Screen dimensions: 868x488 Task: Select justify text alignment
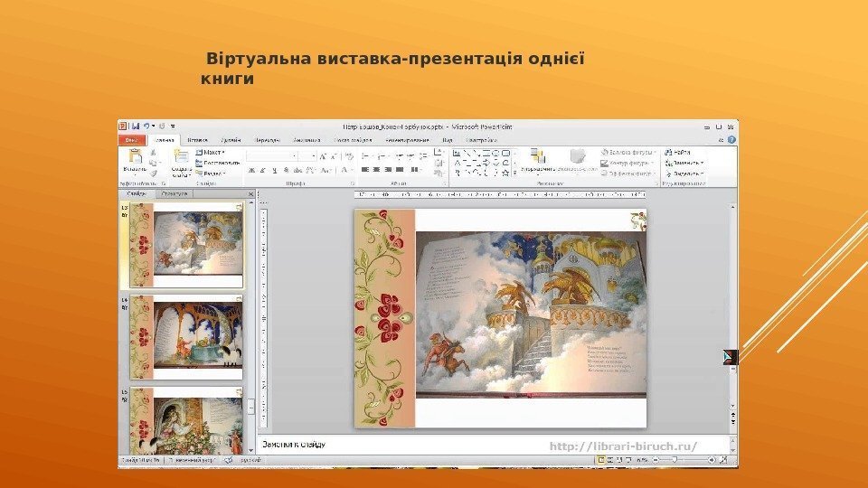click(x=400, y=170)
